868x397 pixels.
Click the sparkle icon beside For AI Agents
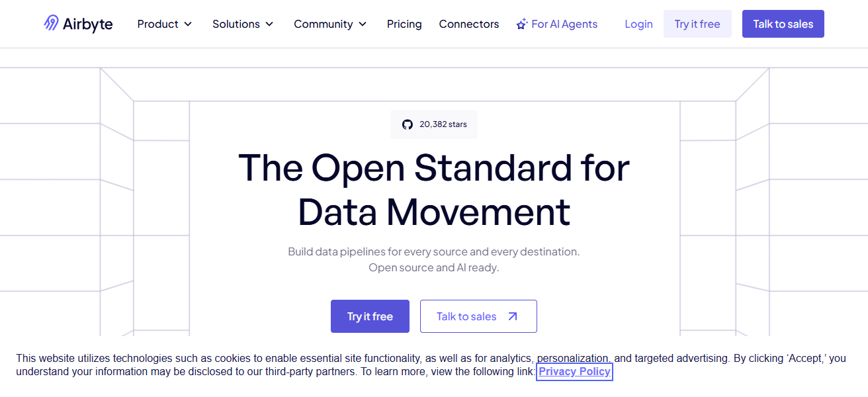[521, 23]
